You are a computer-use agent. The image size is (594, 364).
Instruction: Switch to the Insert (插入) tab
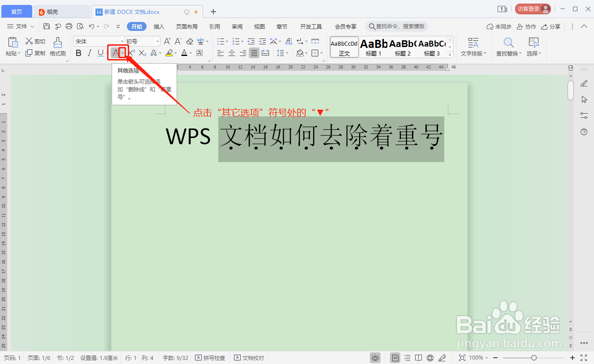pos(159,26)
